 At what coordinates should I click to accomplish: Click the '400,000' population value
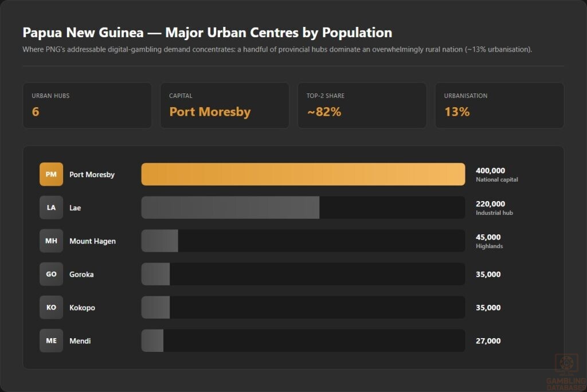tap(491, 171)
